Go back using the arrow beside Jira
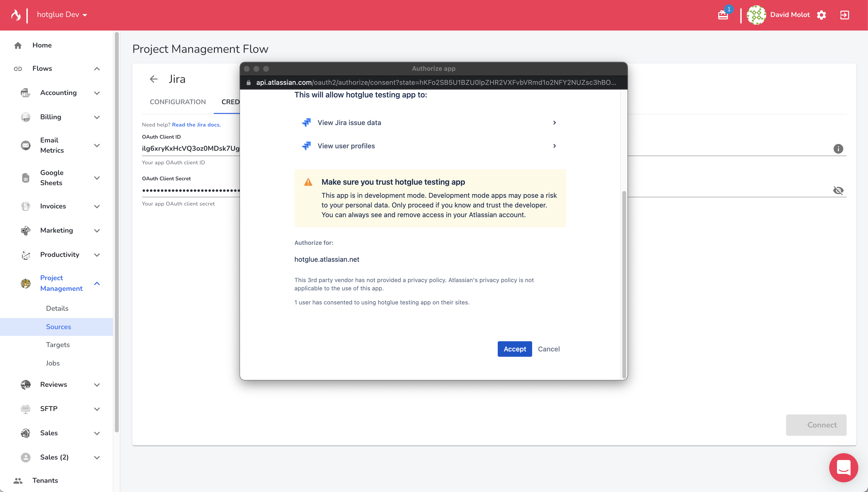Image resolution: width=868 pixels, height=492 pixels. [x=154, y=79]
